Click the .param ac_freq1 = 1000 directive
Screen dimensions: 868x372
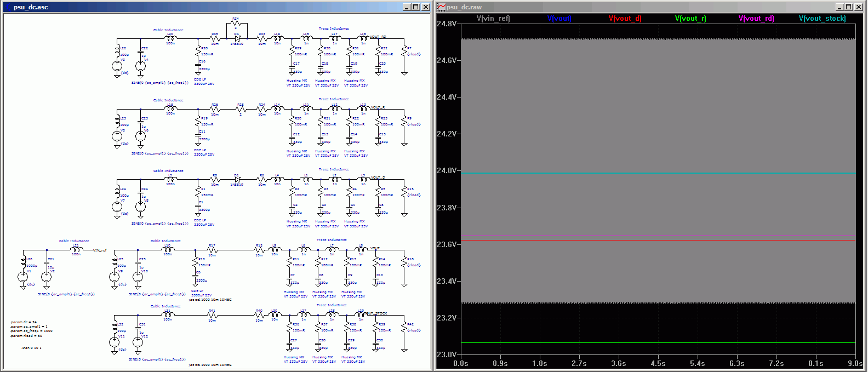click(31, 331)
